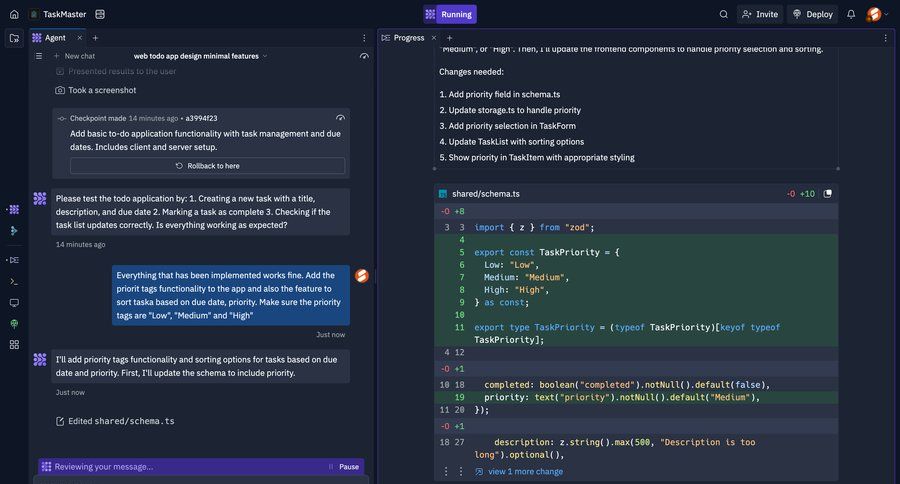Show the chat history list icon
This screenshot has height=484, width=900.
38,56
